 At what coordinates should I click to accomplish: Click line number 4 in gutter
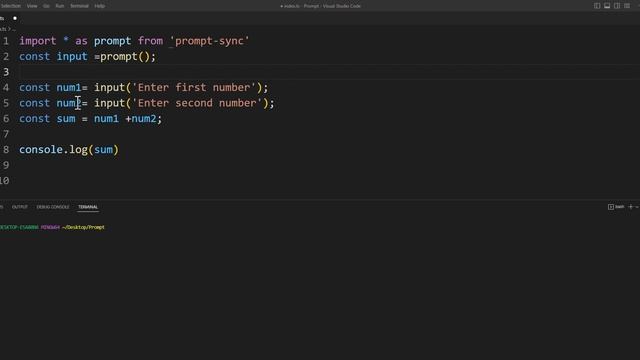(x=6, y=87)
